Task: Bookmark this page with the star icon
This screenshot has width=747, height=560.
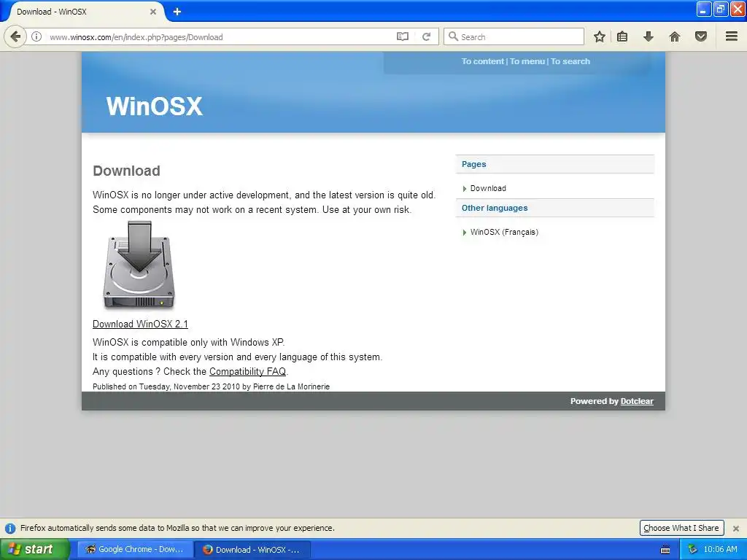Action: coord(600,36)
